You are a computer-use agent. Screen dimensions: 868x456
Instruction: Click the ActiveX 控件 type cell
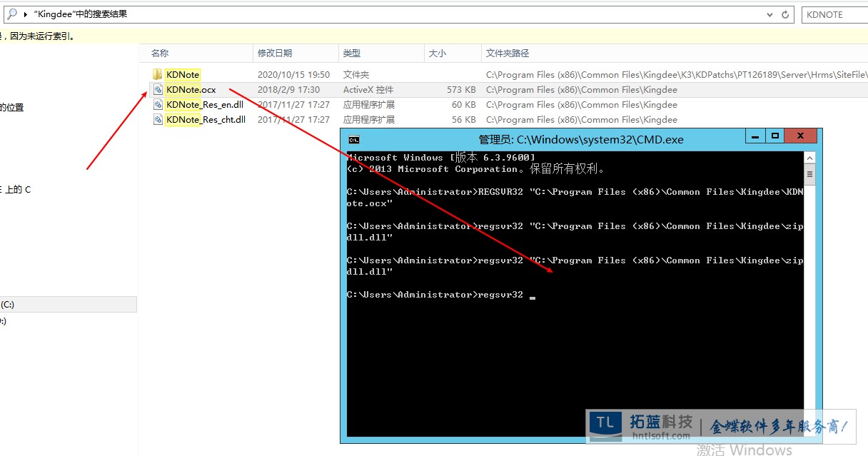(368, 90)
